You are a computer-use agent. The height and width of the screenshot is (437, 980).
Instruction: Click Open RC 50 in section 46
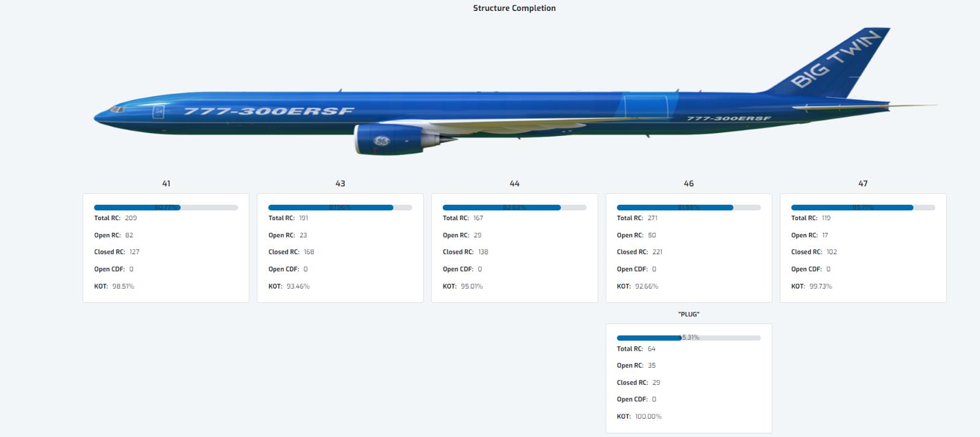click(636, 235)
